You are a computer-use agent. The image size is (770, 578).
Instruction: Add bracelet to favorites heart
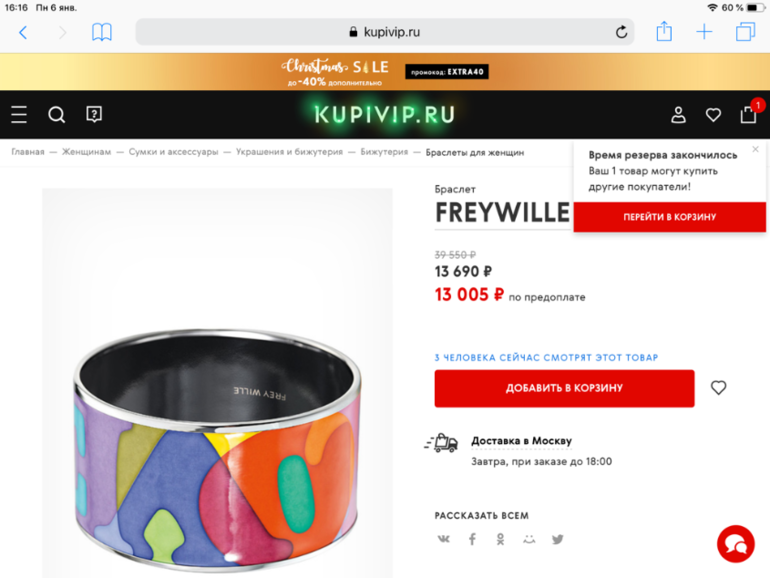click(x=718, y=388)
